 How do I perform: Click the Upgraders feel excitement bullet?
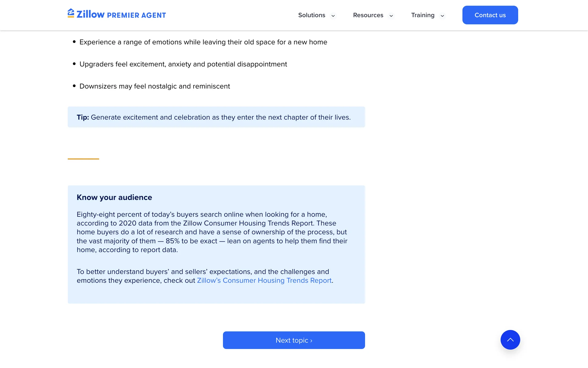coord(183,64)
